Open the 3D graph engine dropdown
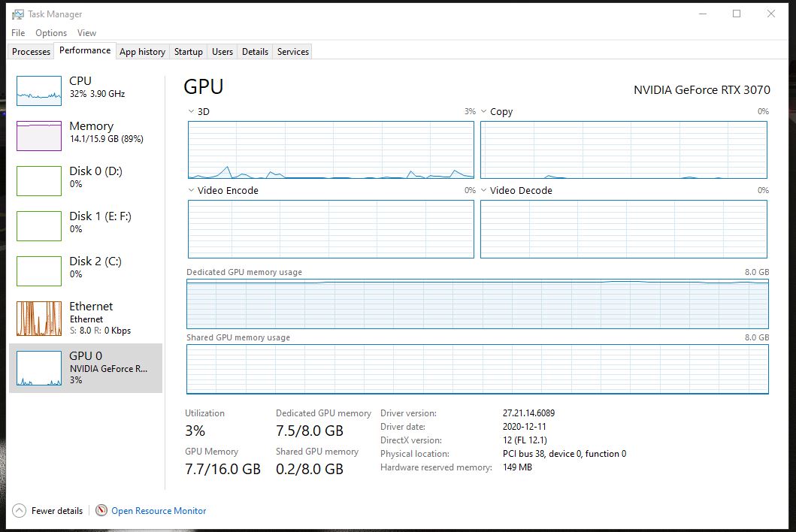 tap(191, 112)
